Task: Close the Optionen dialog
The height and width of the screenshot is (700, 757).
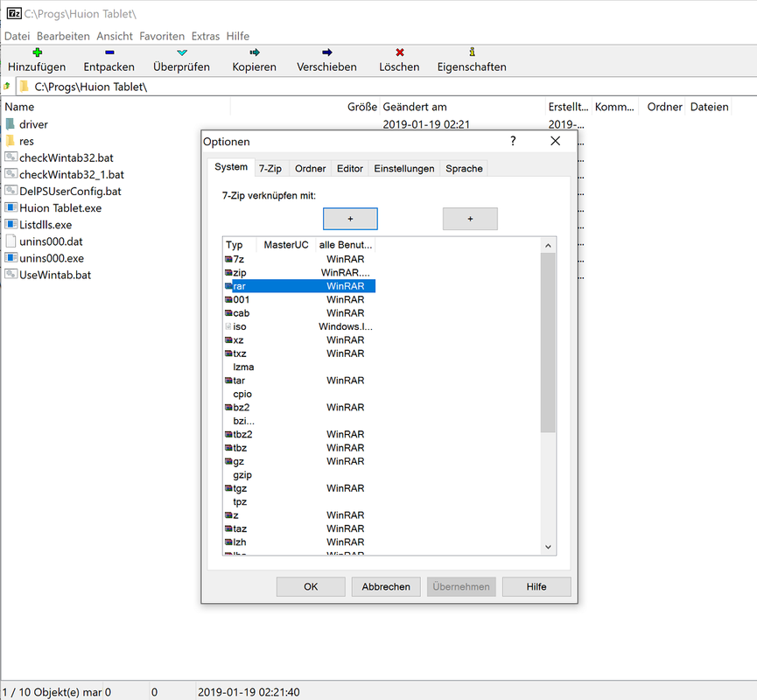Action: [556, 141]
